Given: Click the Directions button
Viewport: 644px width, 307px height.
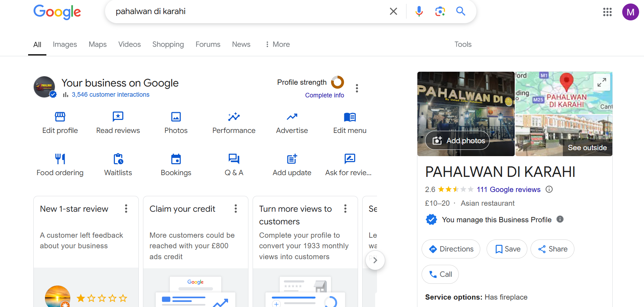Looking at the screenshot, I should [x=451, y=249].
